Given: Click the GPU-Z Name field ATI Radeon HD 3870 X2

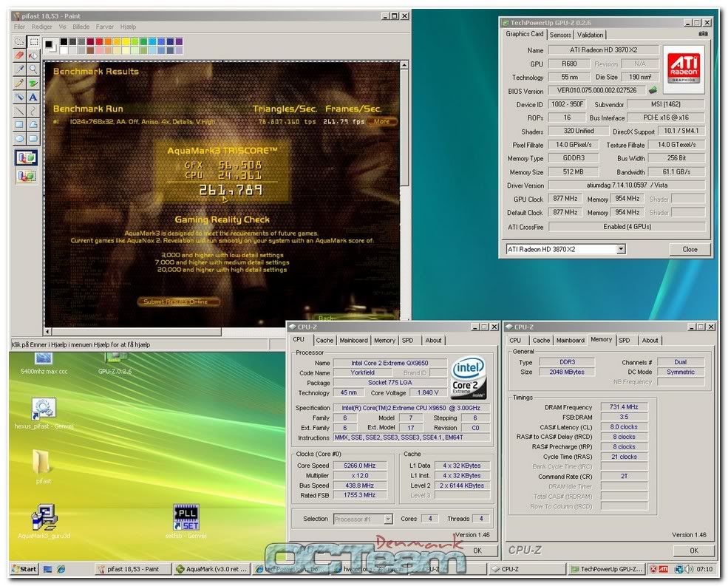Looking at the screenshot, I should click(x=604, y=50).
